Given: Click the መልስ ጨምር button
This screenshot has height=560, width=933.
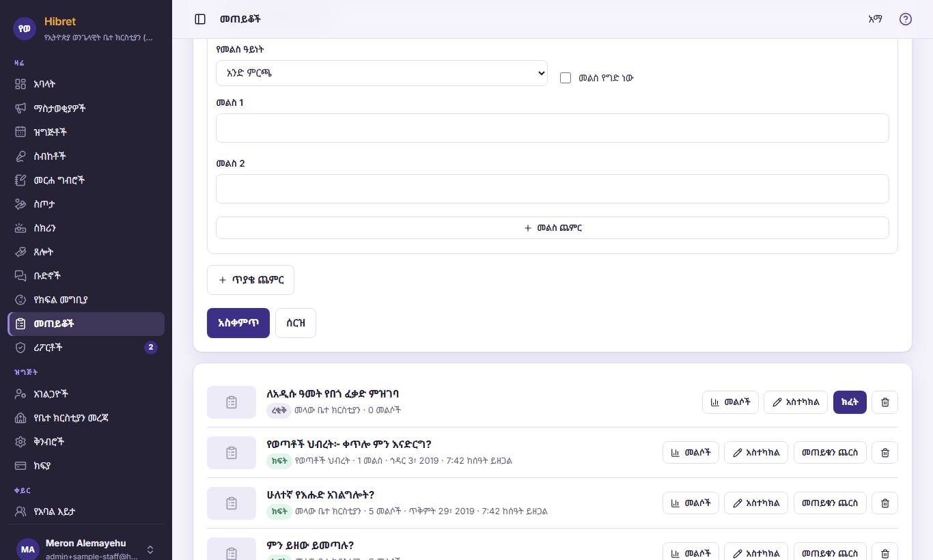Looking at the screenshot, I should tap(552, 228).
